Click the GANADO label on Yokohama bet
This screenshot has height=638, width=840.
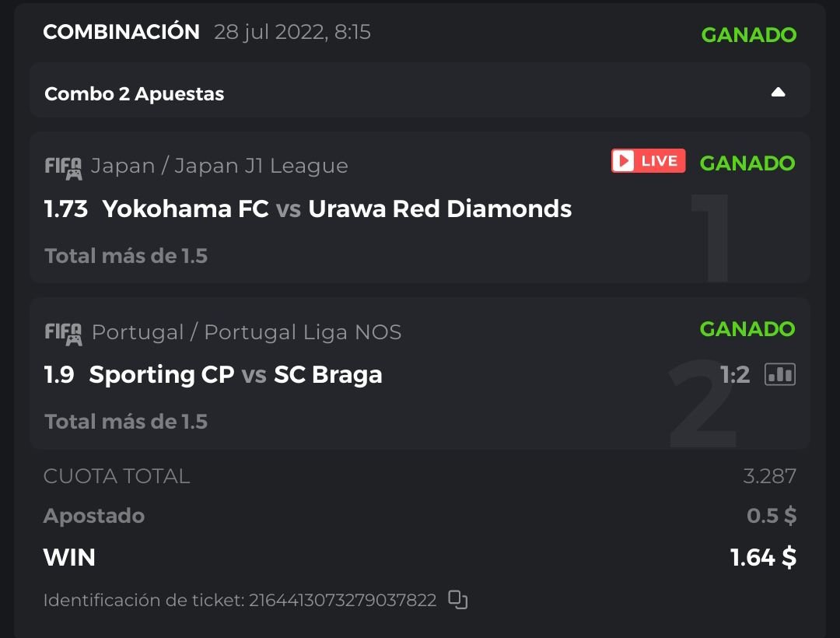[747, 163]
